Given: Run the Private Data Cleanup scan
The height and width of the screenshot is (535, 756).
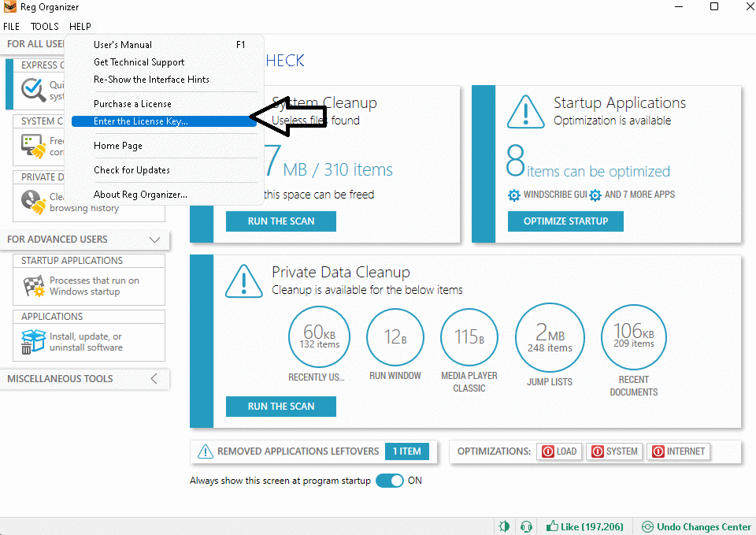Looking at the screenshot, I should coord(280,407).
